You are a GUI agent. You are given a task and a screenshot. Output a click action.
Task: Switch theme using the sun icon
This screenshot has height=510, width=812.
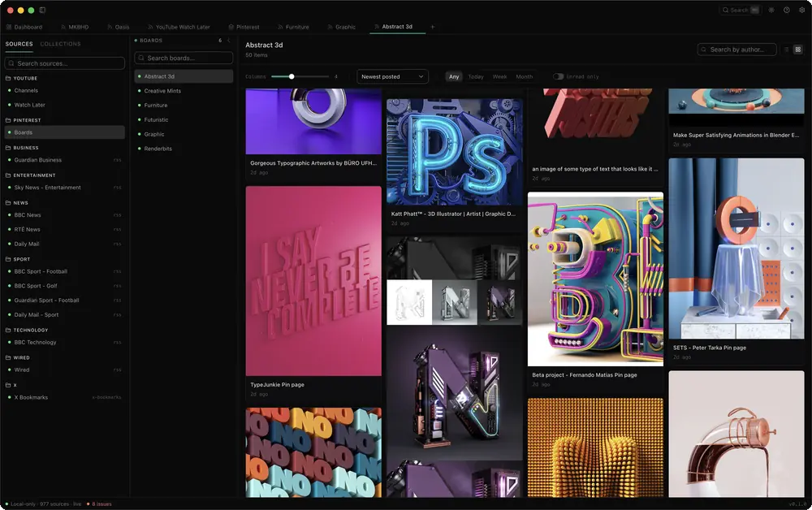pyautogui.click(x=771, y=10)
